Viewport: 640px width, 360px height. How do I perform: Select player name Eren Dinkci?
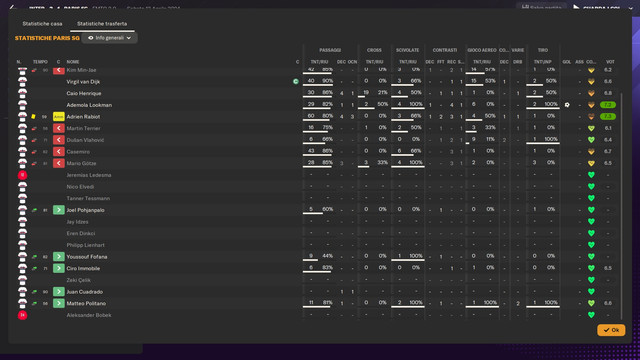tap(81, 233)
